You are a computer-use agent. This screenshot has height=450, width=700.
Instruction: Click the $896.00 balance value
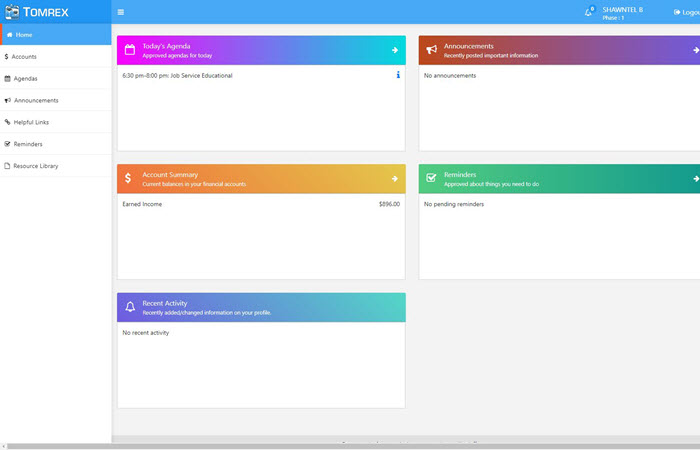pyautogui.click(x=389, y=204)
